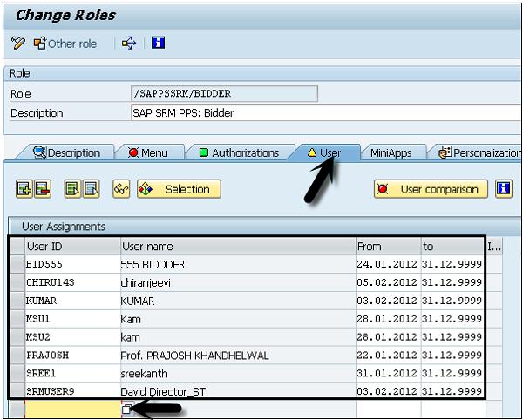This screenshot has height=420, width=523.
Task: Click the empty yellow User ID field
Action: click(x=73, y=409)
